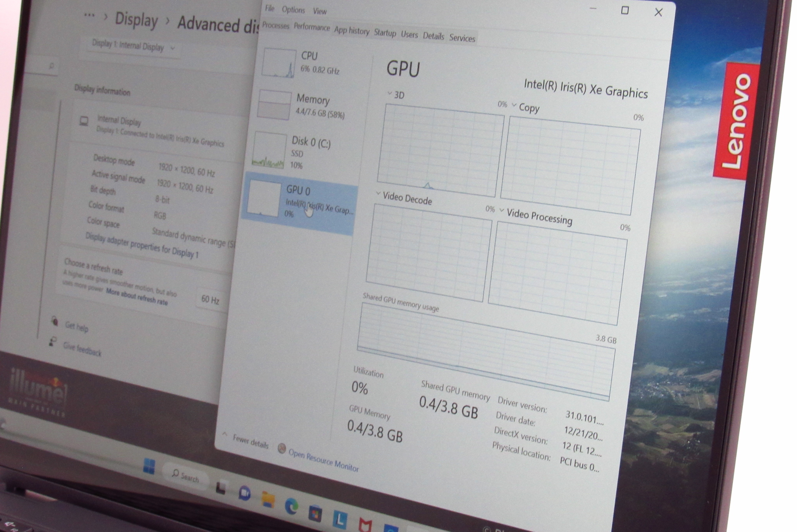Open the Copy engine graph dropdown
The width and height of the screenshot is (797, 532).
click(x=514, y=105)
